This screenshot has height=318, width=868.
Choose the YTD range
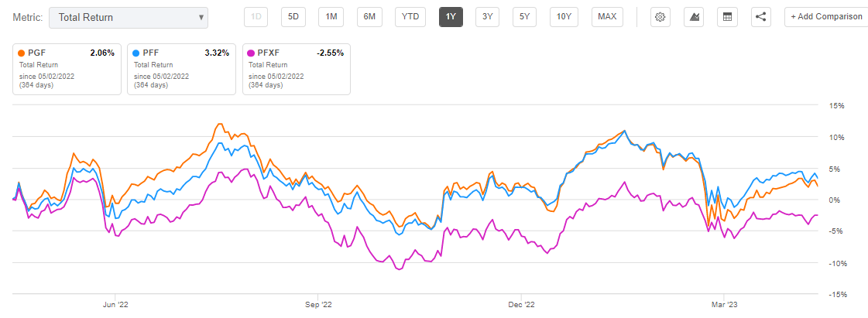coord(410,16)
